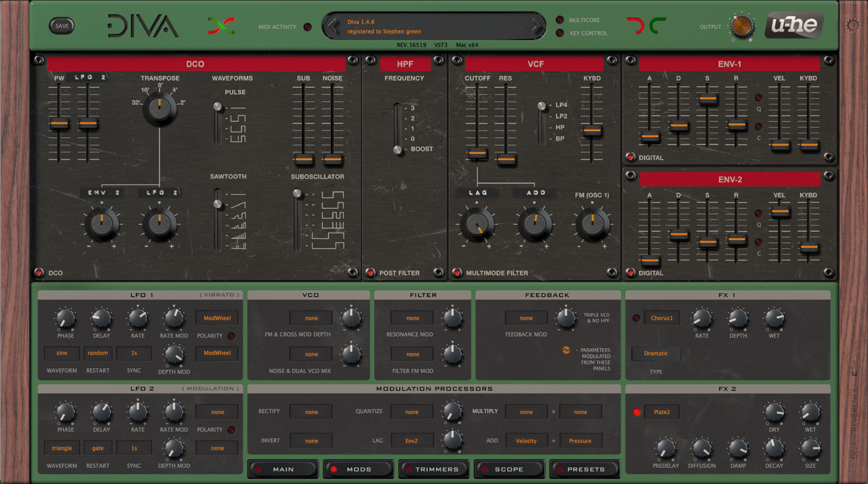Switch to the PRESETS tab
This screenshot has width=868, height=484.
[x=586, y=469]
